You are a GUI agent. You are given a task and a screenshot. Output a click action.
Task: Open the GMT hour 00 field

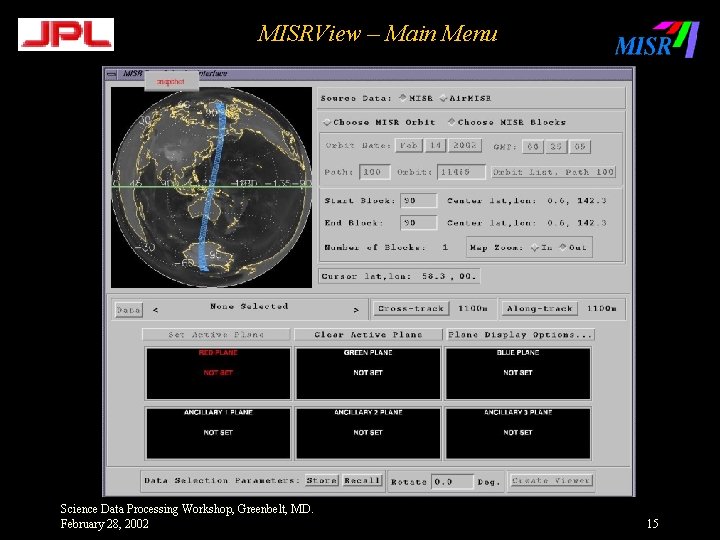[x=533, y=146]
